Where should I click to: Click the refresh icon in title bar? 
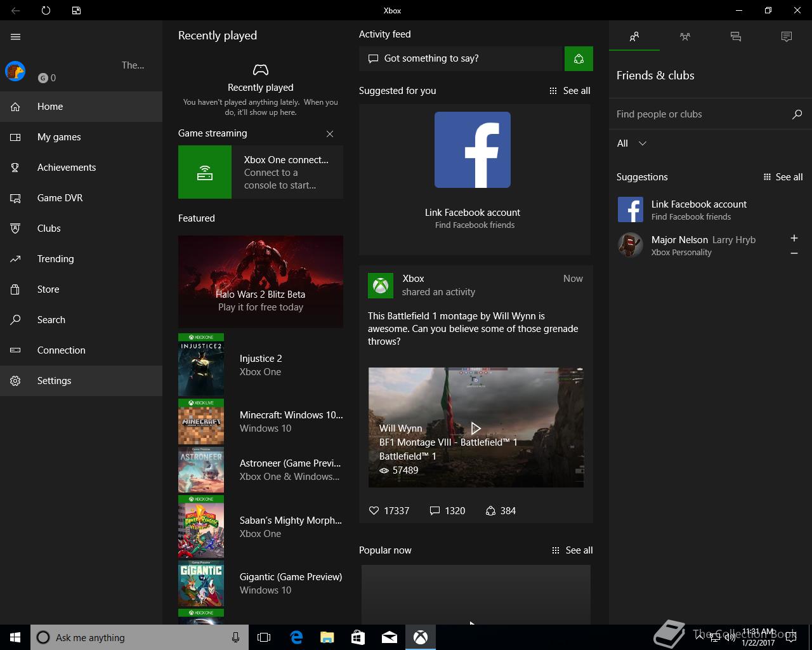coord(46,10)
